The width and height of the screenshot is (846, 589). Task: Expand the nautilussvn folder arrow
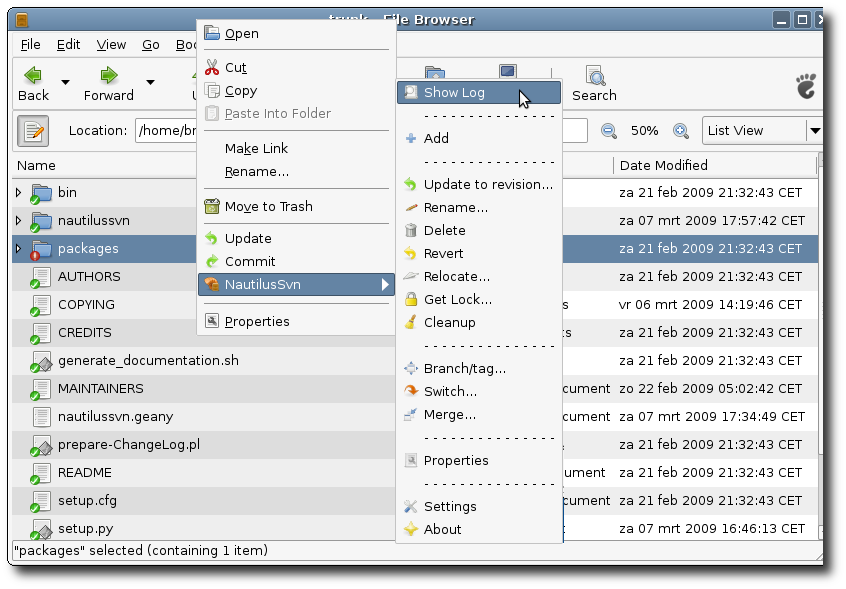click(x=18, y=221)
